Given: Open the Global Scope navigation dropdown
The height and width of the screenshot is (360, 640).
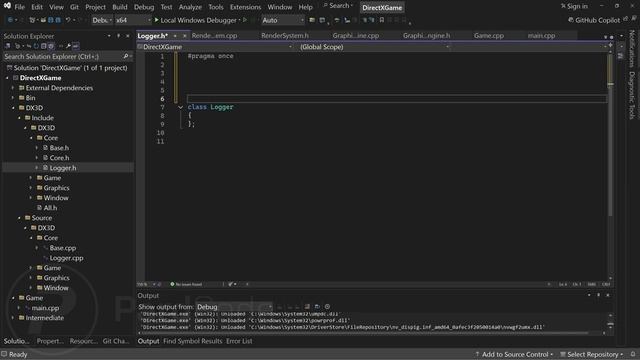Looking at the screenshot, I should [x=374, y=47].
